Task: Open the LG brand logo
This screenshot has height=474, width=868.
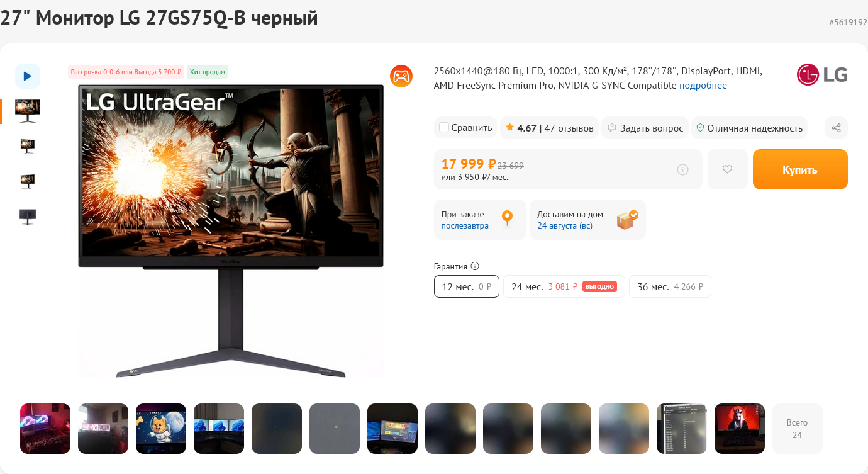Action: (x=822, y=75)
